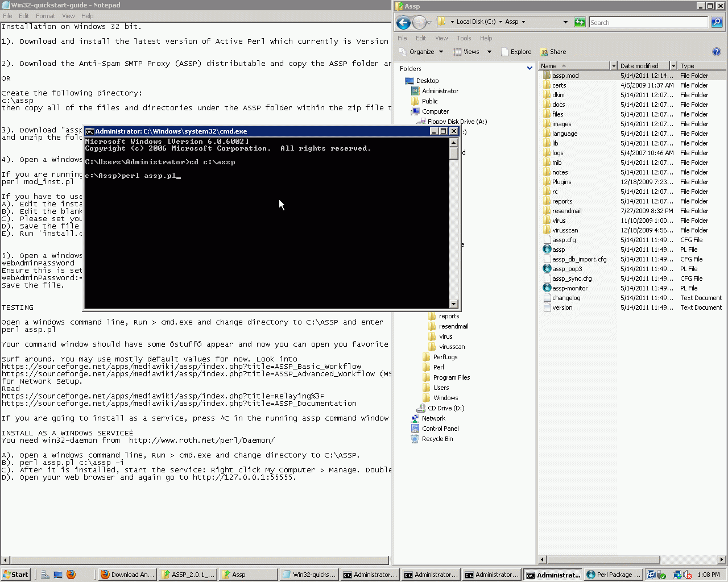Click the Explorer search magnifier icon

coord(717,22)
